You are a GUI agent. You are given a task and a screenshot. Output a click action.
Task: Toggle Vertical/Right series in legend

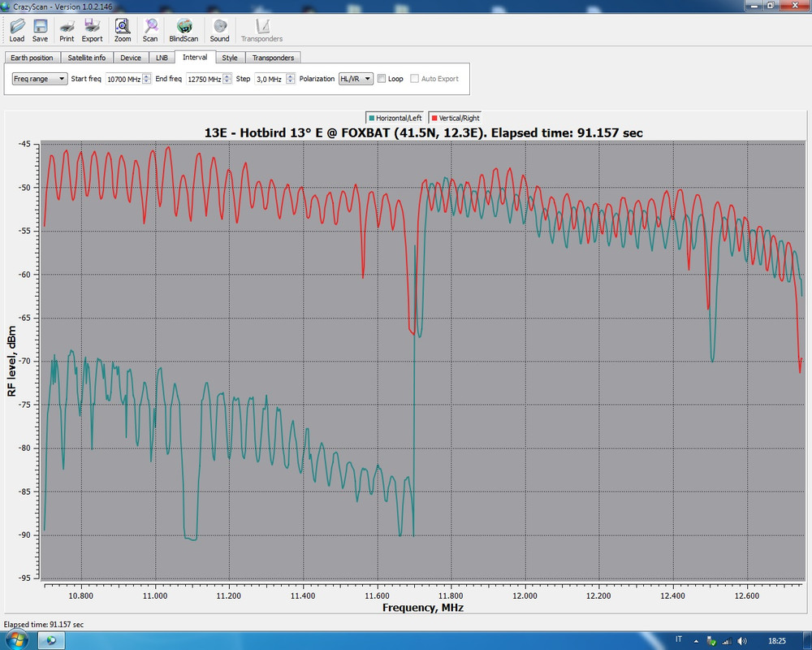coord(456,118)
